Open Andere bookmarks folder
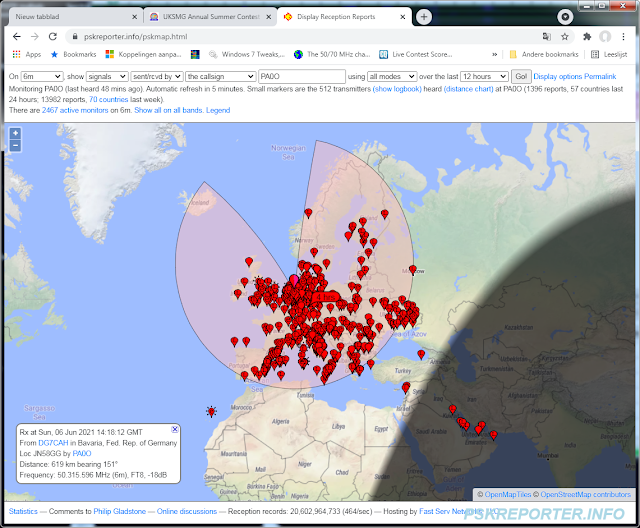640x528 pixels. [544, 54]
